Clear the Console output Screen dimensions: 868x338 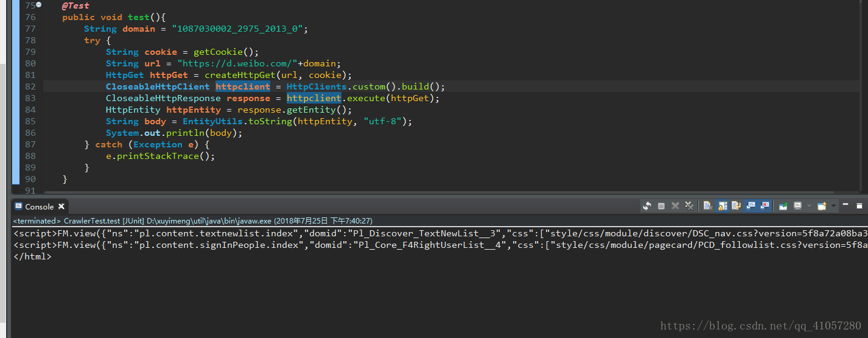pyautogui.click(x=708, y=206)
